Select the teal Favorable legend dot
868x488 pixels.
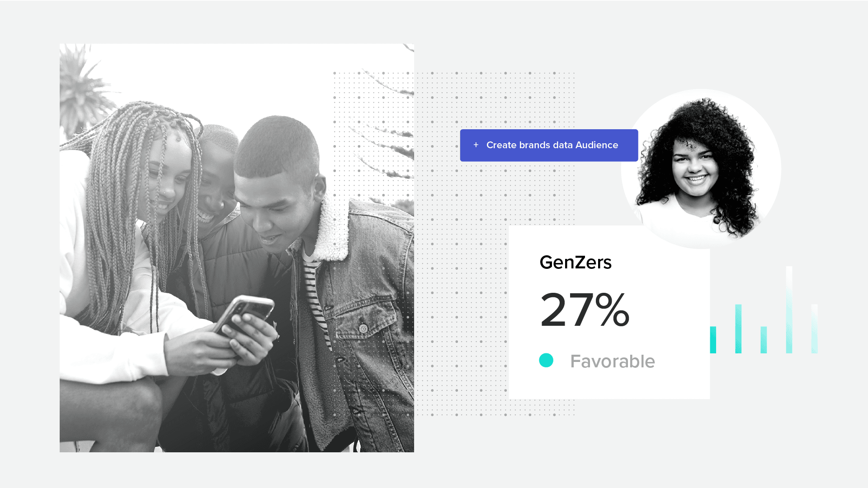coord(546,360)
